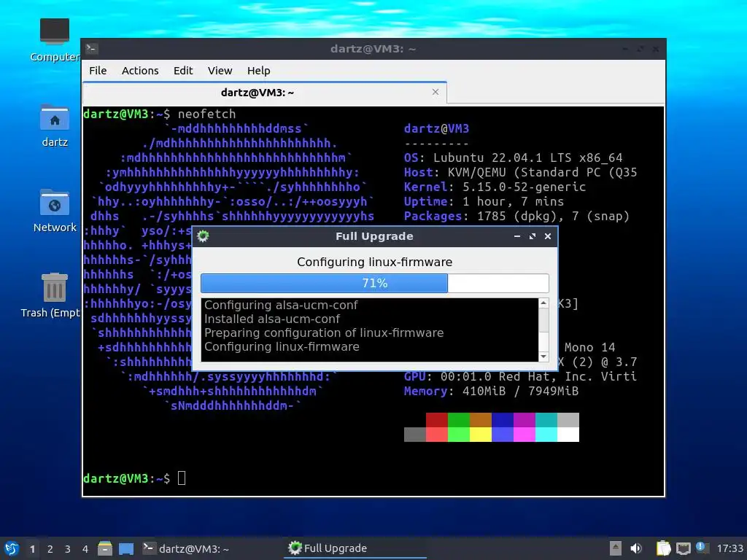Click the 'Configuring alsa-ucm-conf' log line
Viewport: 747px width, 560px height.
[x=281, y=305]
